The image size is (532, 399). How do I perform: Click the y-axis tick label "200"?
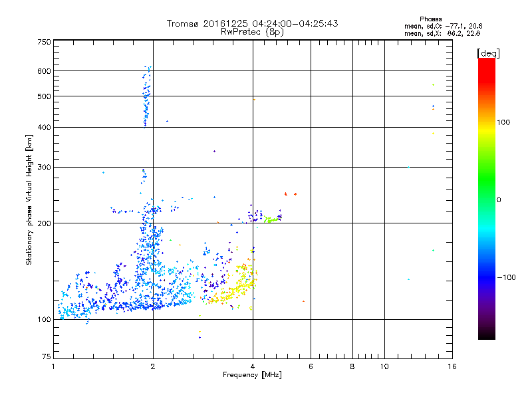click(x=44, y=223)
